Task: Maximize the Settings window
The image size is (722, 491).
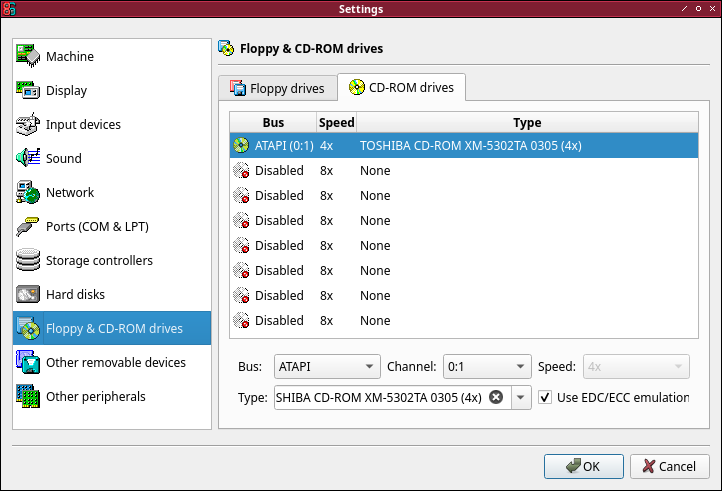Action: (x=698, y=8)
